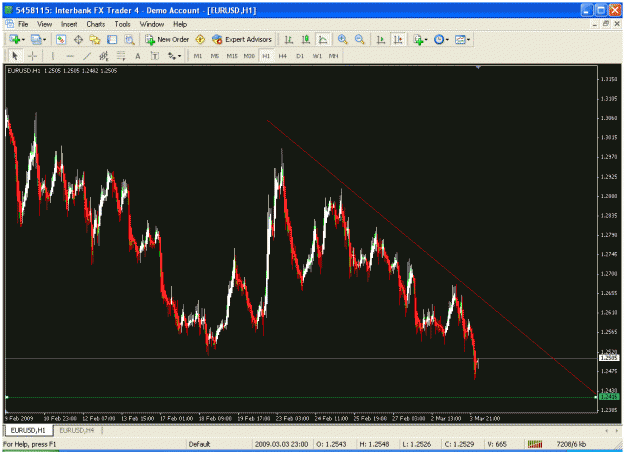Viewport: 625px width, 452px height.
Task: Expand the Indicators dropdown arrow
Action: pos(426,39)
